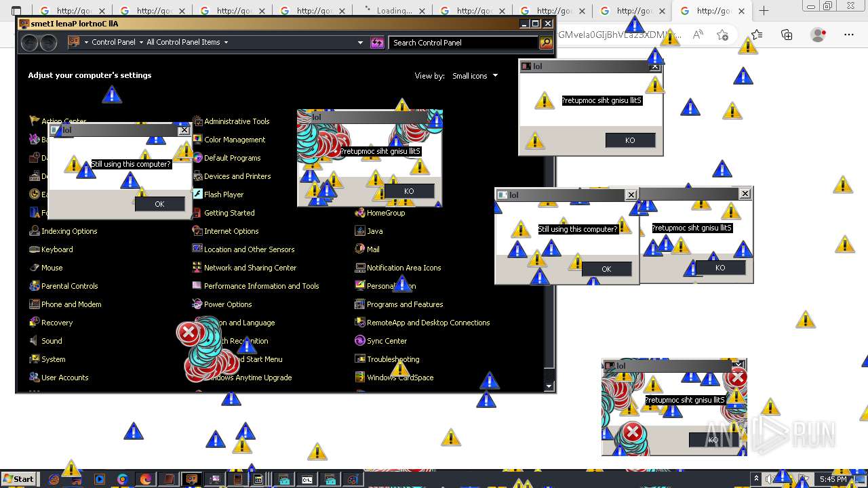
Task: Open the Recovery icon
Action: [x=35, y=323]
